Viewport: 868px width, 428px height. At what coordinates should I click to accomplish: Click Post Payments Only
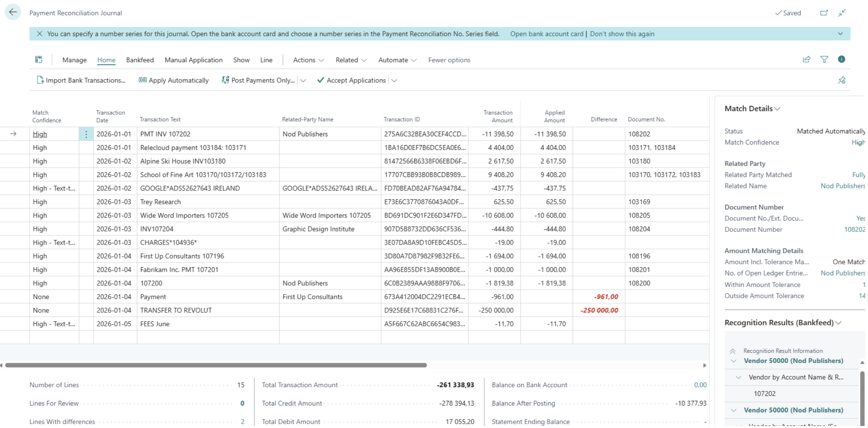[x=258, y=80]
